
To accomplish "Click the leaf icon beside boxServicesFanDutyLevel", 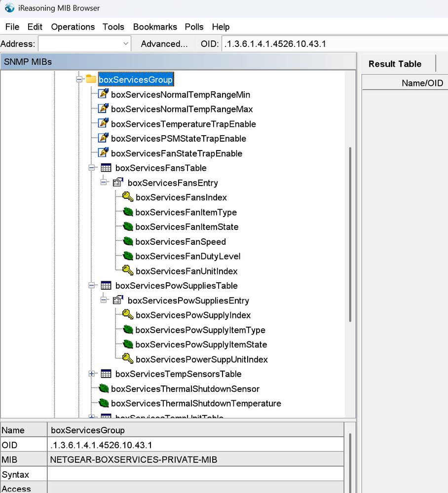I will point(128,256).
